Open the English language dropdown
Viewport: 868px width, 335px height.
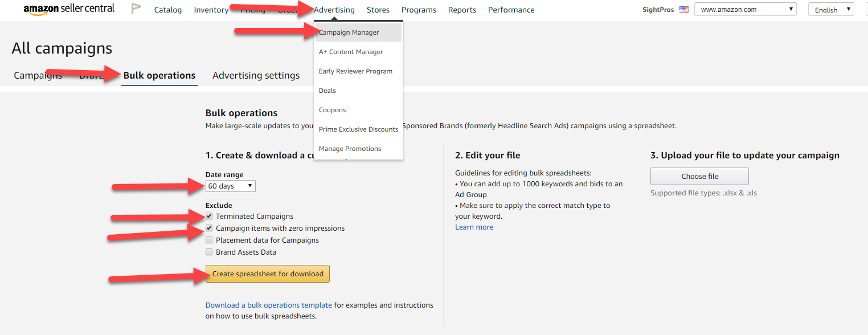coord(831,10)
